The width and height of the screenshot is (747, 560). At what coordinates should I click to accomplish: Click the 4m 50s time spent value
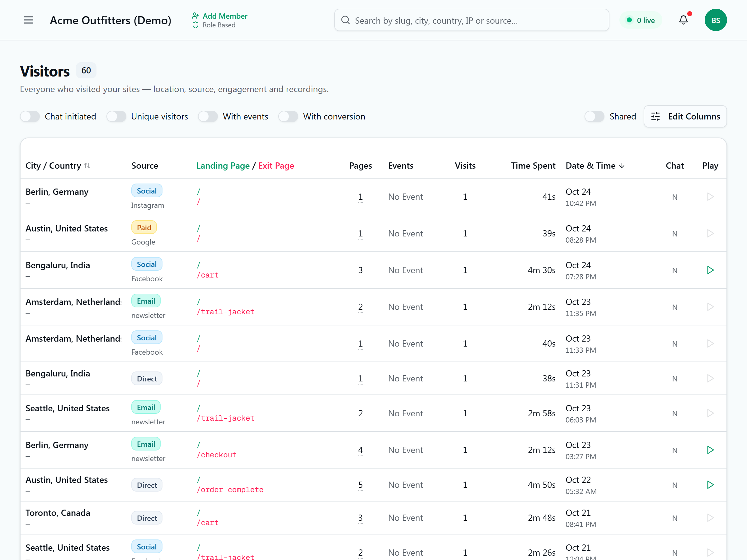point(542,485)
